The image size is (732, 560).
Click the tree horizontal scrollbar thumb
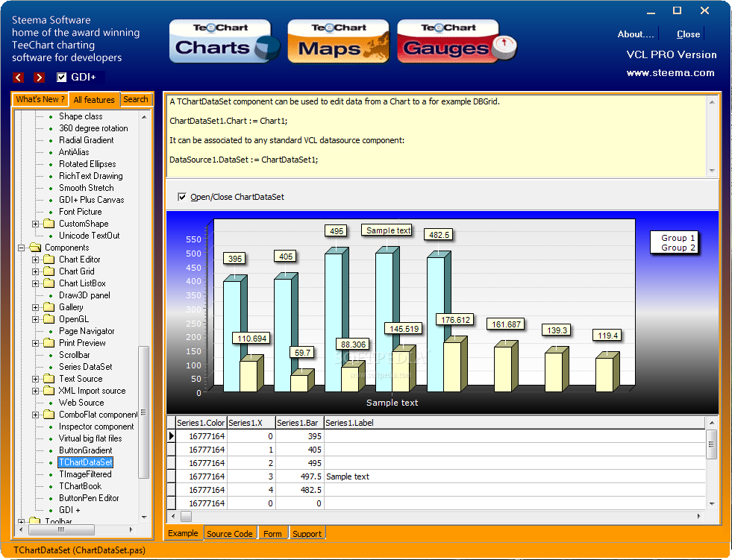click(x=61, y=529)
